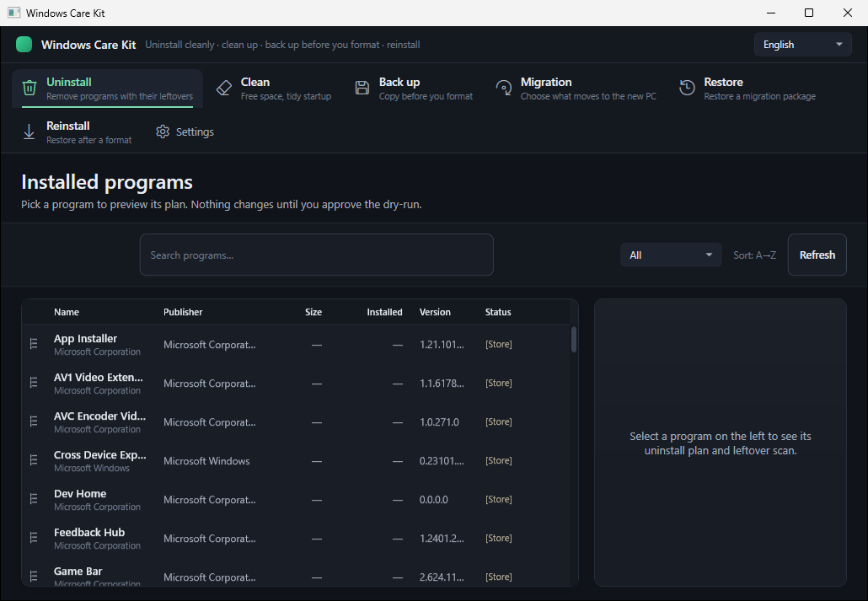868x601 pixels.
Task: Click the Clean eraser icon
Action: [223, 88]
